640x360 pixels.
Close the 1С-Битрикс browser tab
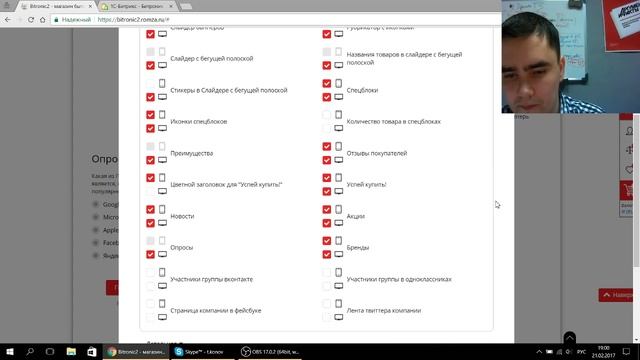(171, 7)
